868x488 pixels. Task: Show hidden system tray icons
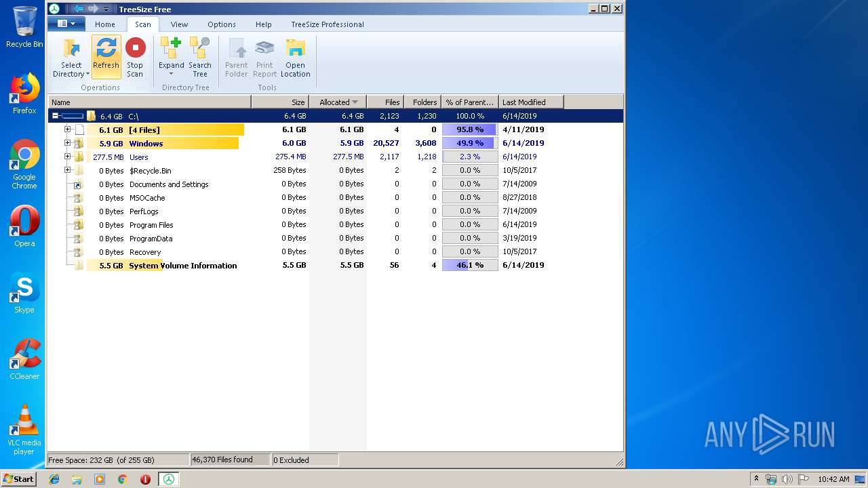pos(756,479)
